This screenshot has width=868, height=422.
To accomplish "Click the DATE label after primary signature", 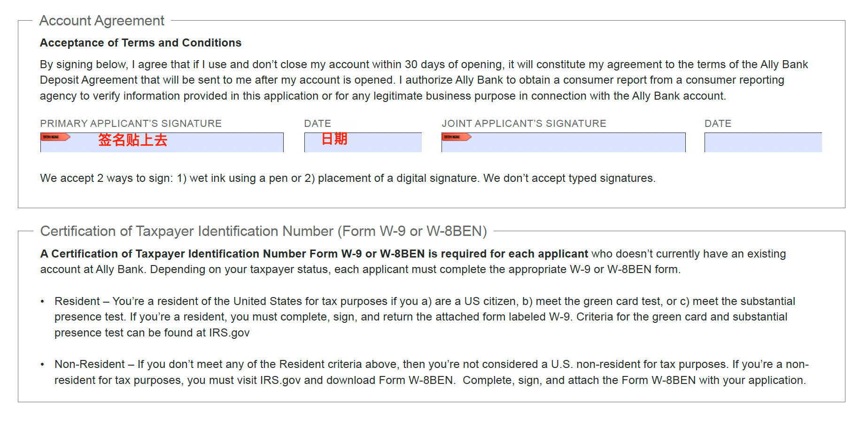I will click(318, 124).
